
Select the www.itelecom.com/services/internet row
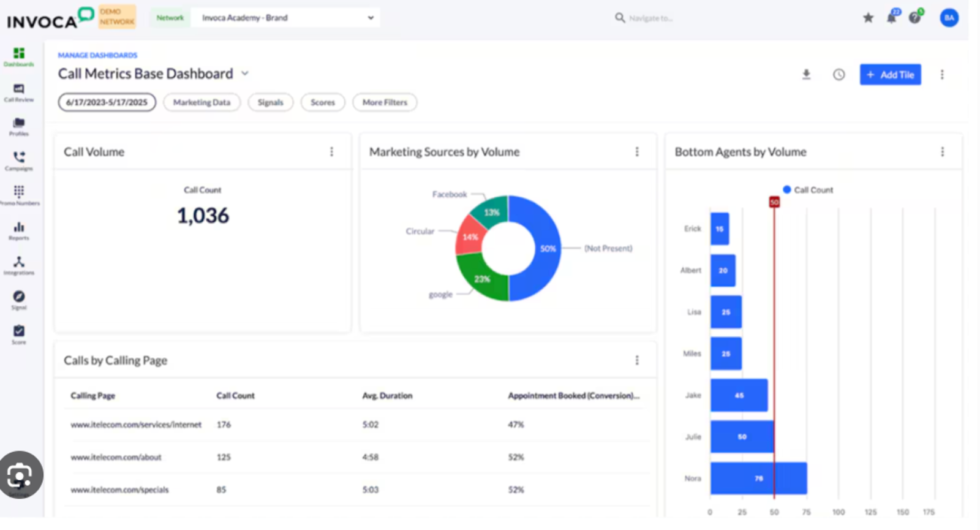356,425
